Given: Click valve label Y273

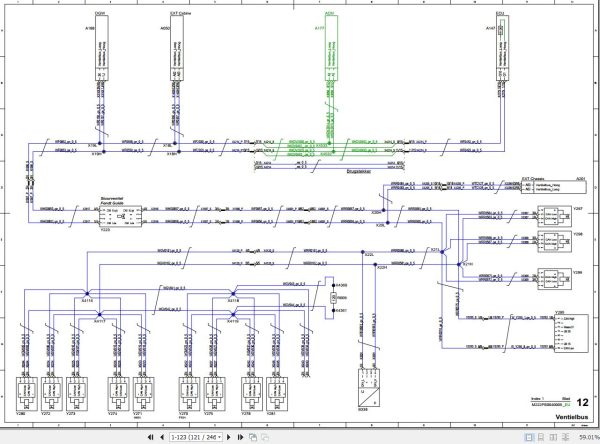Looking at the screenshot, I should 71,414.
